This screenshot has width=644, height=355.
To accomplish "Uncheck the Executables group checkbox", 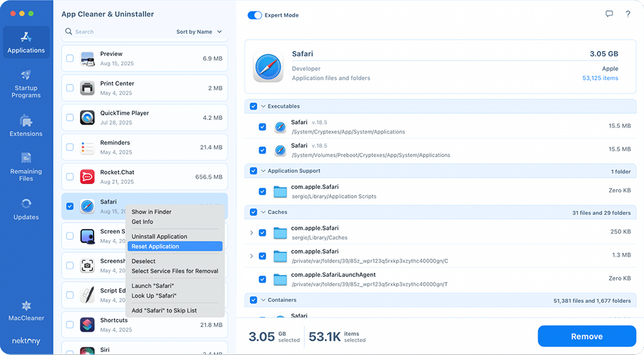I will 253,106.
